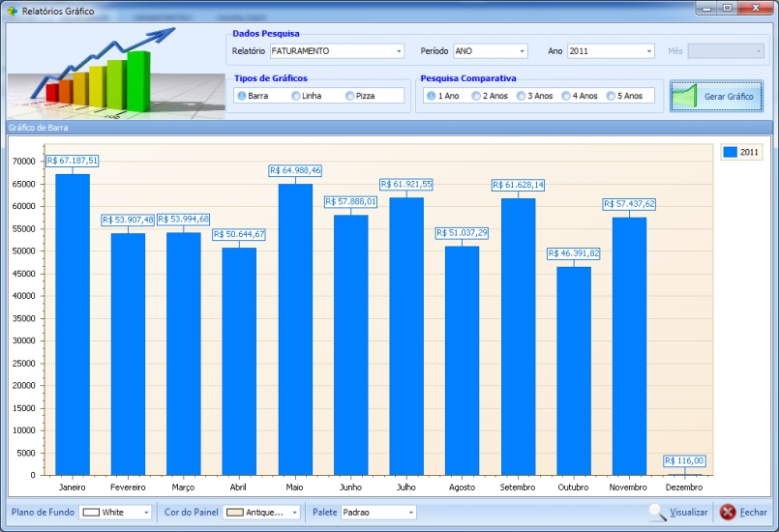Select the Linha chart type
This screenshot has width=779, height=532.
296,96
